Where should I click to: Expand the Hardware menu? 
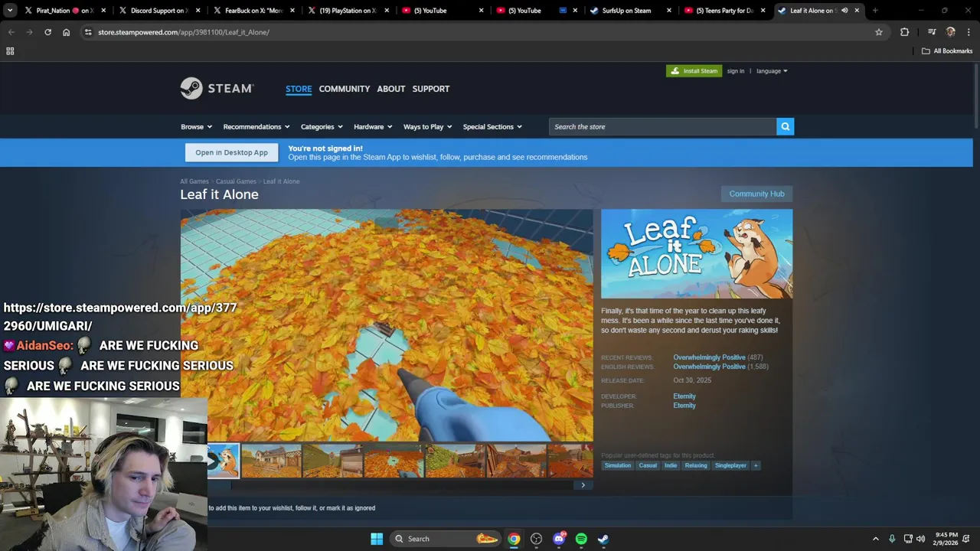373,127
